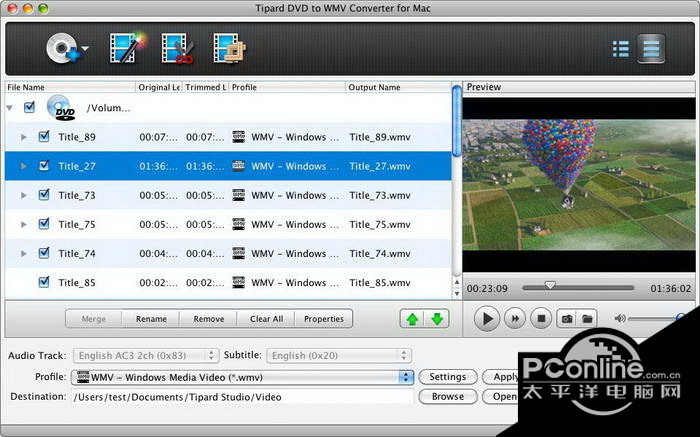This screenshot has width=700, height=437.
Task: Open the video Effect editing tool
Action: (125, 48)
